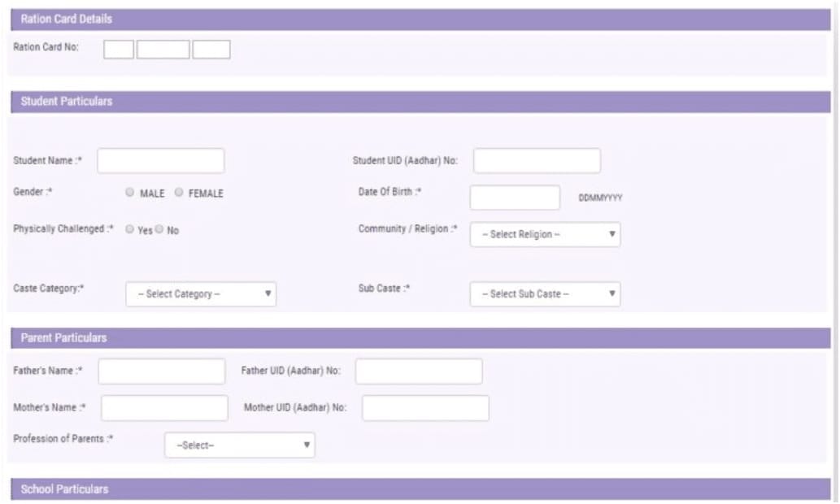Open the Caste Category dropdown
840x504 pixels.
point(199,292)
